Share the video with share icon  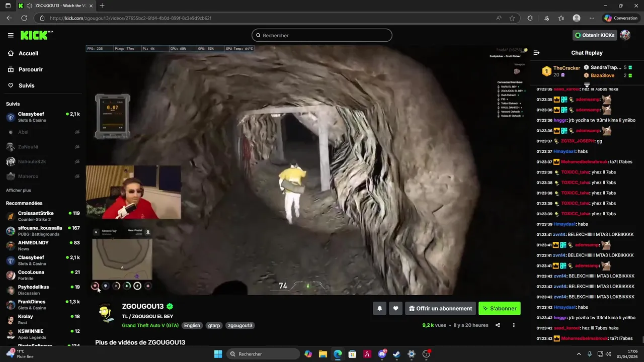498,325
